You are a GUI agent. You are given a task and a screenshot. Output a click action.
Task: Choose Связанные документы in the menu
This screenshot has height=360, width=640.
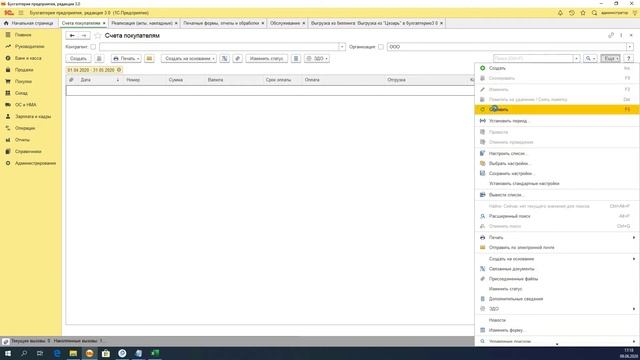click(557, 269)
